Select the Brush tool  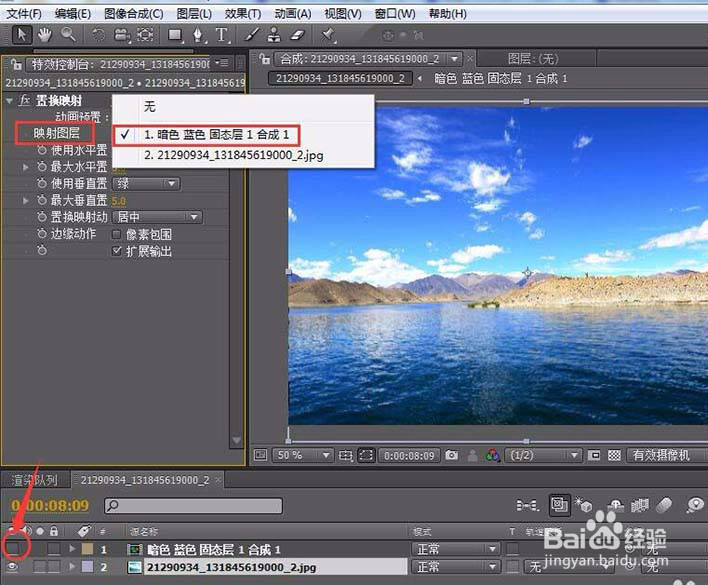pyautogui.click(x=252, y=35)
